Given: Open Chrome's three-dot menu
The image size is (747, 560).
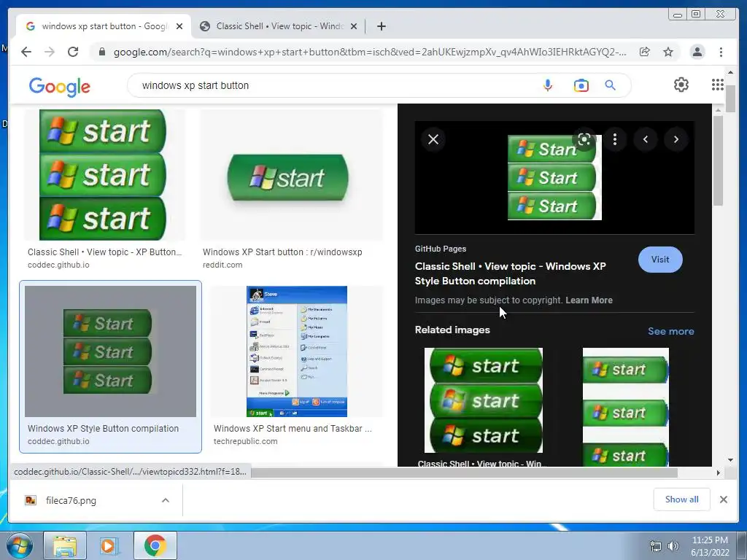Looking at the screenshot, I should (x=721, y=52).
